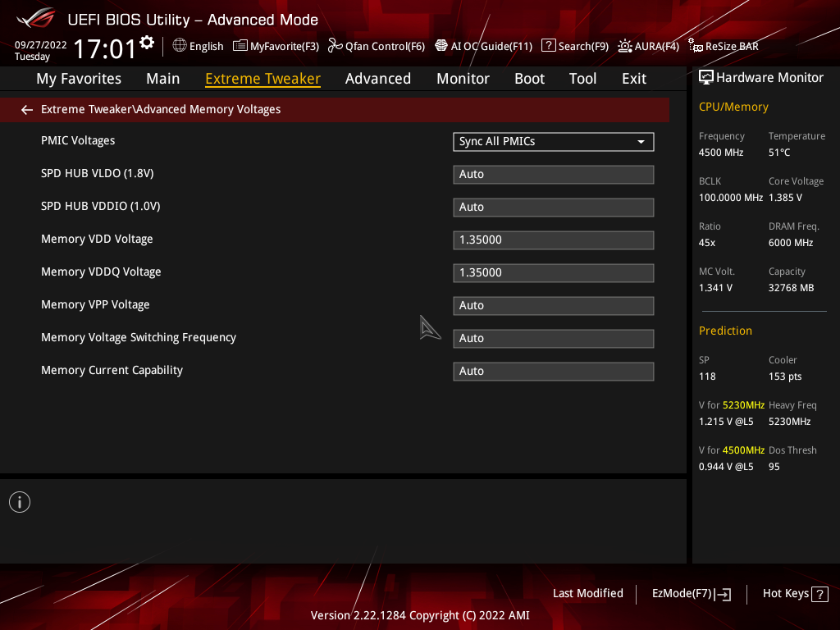Open the Exit tab
Screen dimensions: 840x630
point(634,79)
